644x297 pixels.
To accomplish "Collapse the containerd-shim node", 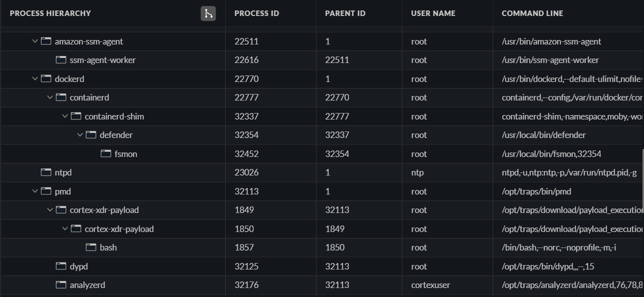I will (65, 116).
